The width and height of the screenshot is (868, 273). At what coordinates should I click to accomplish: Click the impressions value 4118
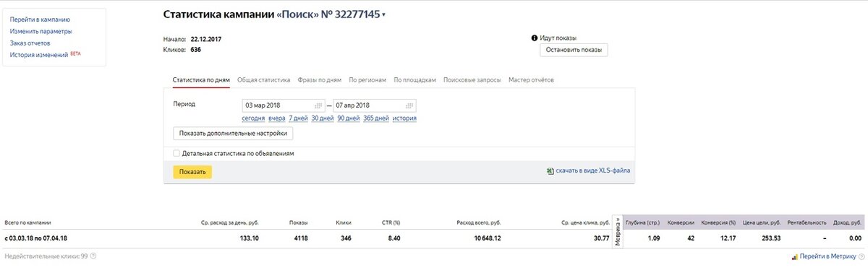click(x=300, y=238)
